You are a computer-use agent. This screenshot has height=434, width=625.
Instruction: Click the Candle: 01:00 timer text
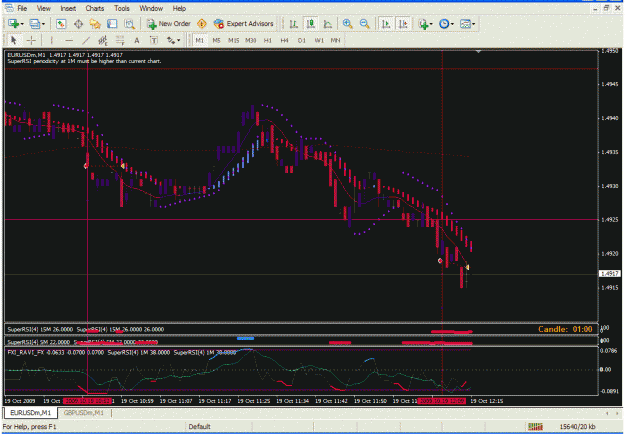[x=565, y=329]
